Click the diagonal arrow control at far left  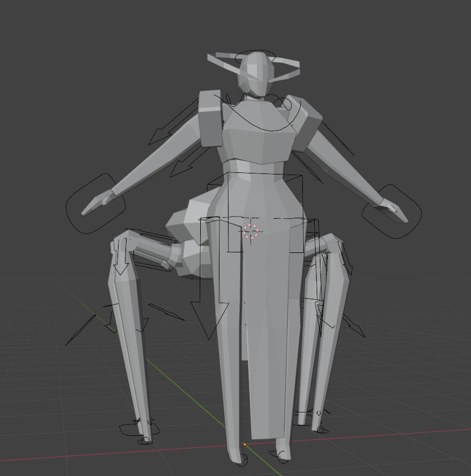click(80, 330)
